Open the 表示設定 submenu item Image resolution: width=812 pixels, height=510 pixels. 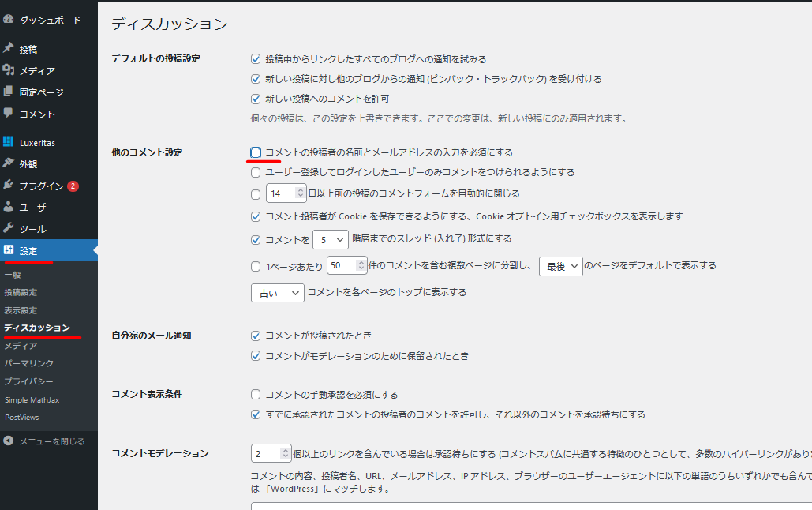(x=21, y=310)
